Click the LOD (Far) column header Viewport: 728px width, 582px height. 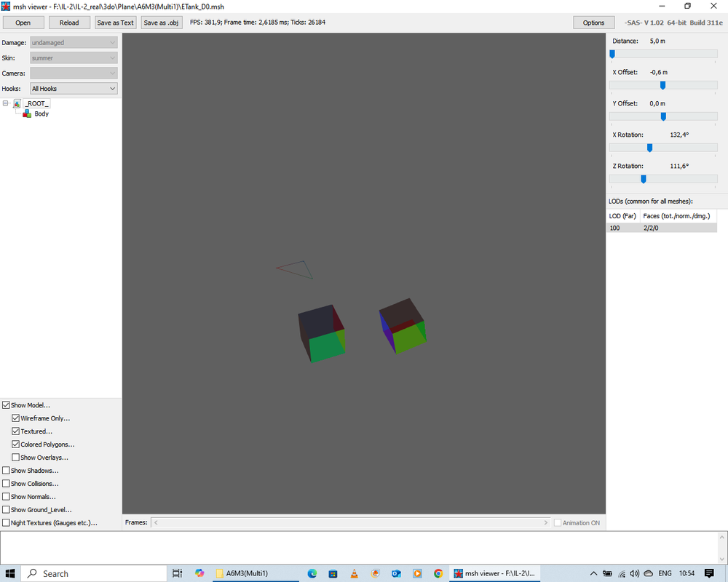623,216
